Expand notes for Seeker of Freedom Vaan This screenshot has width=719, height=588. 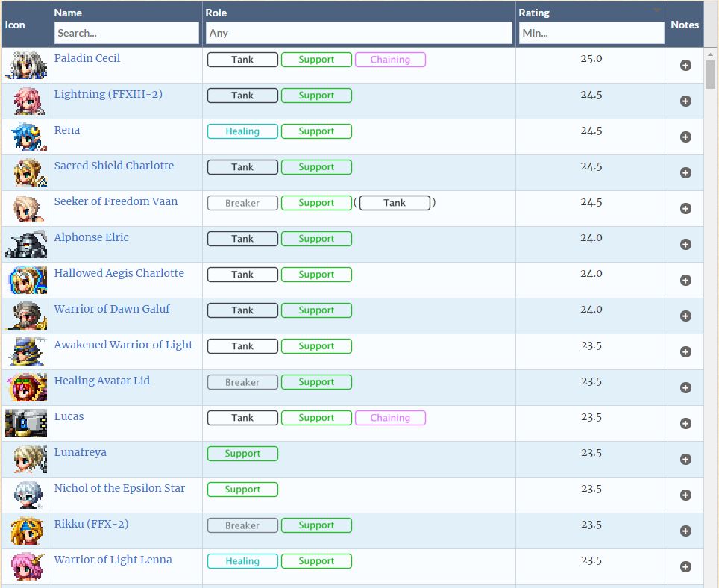(x=685, y=208)
